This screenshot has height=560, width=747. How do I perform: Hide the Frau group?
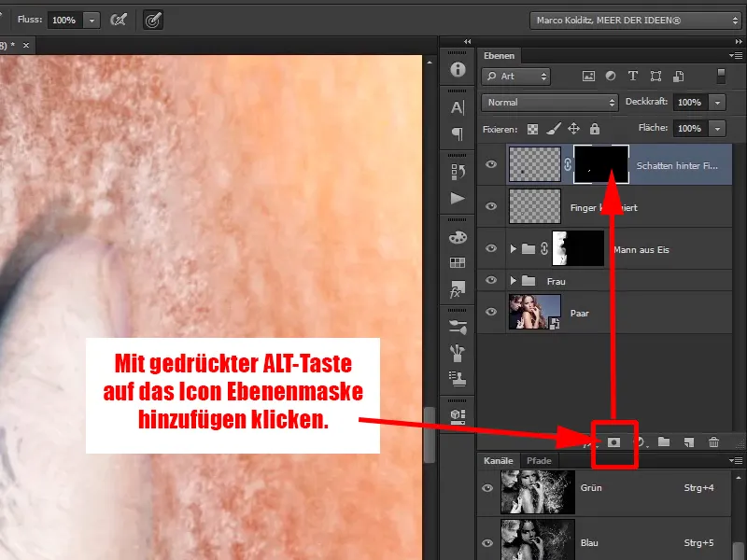pyautogui.click(x=491, y=280)
